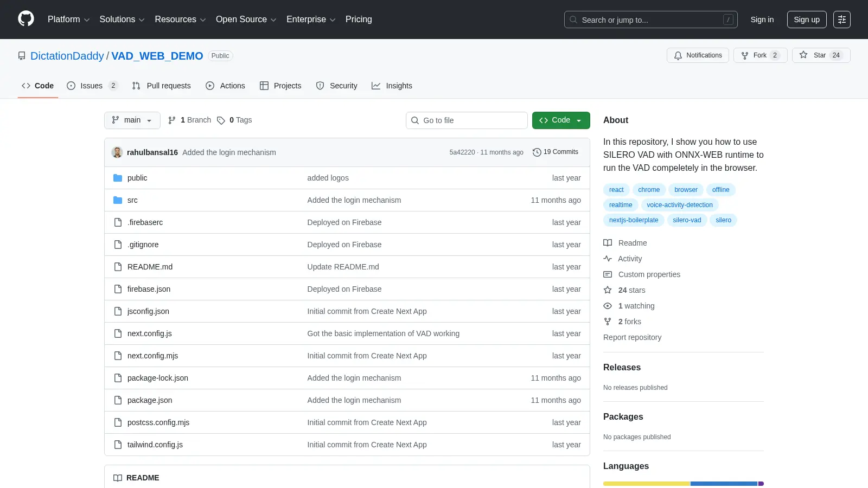This screenshot has width=868, height=488.
Task: Expand the Solutions menu
Action: click(122, 20)
